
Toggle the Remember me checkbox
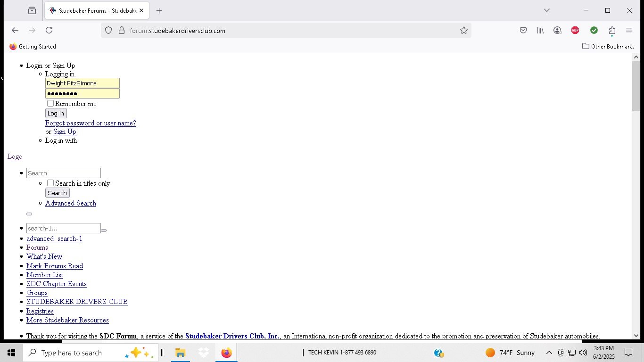pos(50,103)
